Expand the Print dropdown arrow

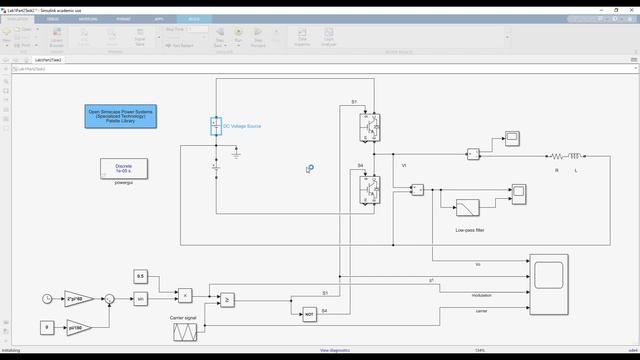pyautogui.click(x=36, y=45)
